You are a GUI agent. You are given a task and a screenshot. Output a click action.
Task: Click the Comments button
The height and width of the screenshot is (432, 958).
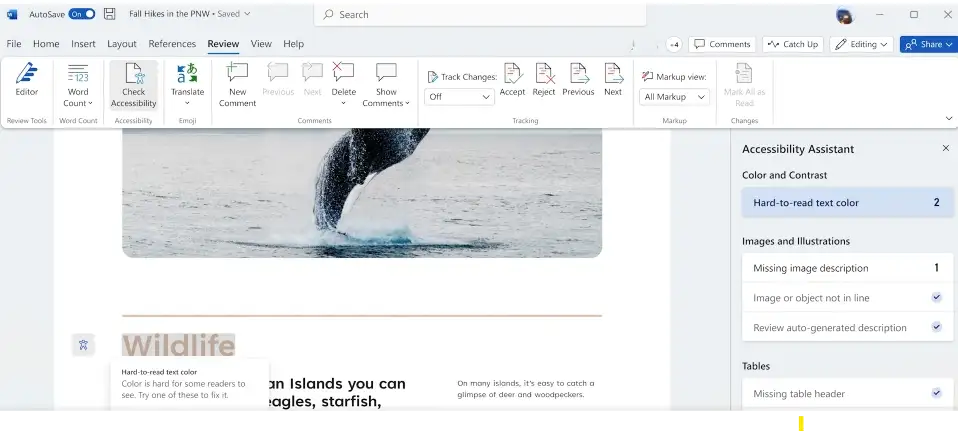722,44
